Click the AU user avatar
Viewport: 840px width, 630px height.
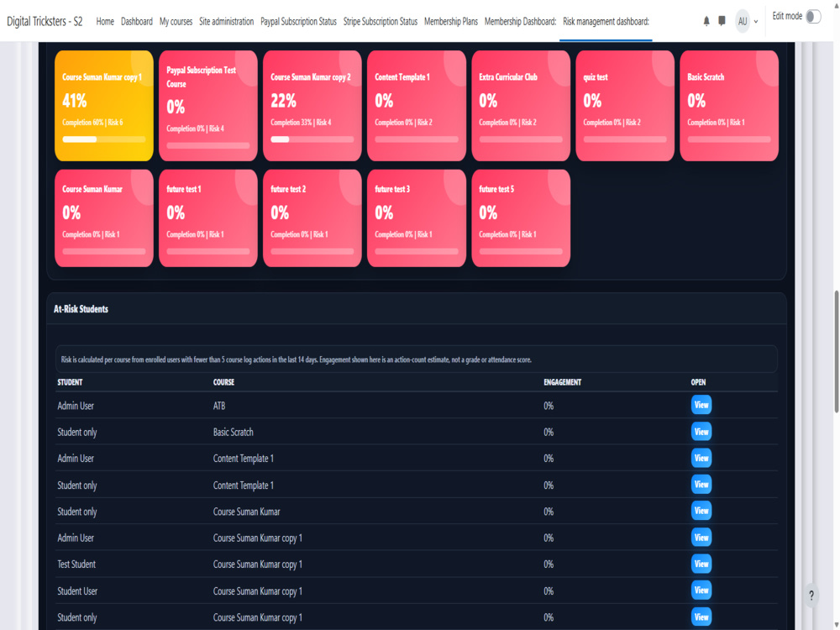(x=742, y=22)
